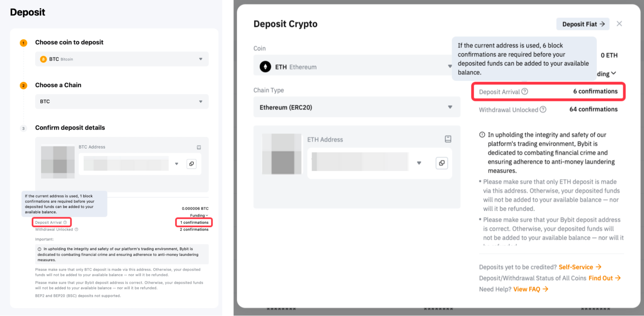Open the View FAQ link
This screenshot has height=316, width=644.
(x=530, y=289)
